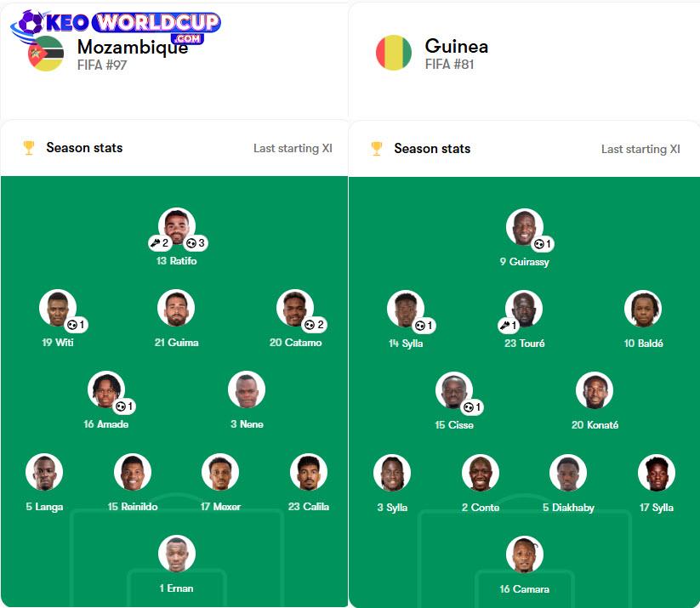Select Diakhaby's player avatar
This screenshot has height=608, width=700.
pyautogui.click(x=568, y=474)
